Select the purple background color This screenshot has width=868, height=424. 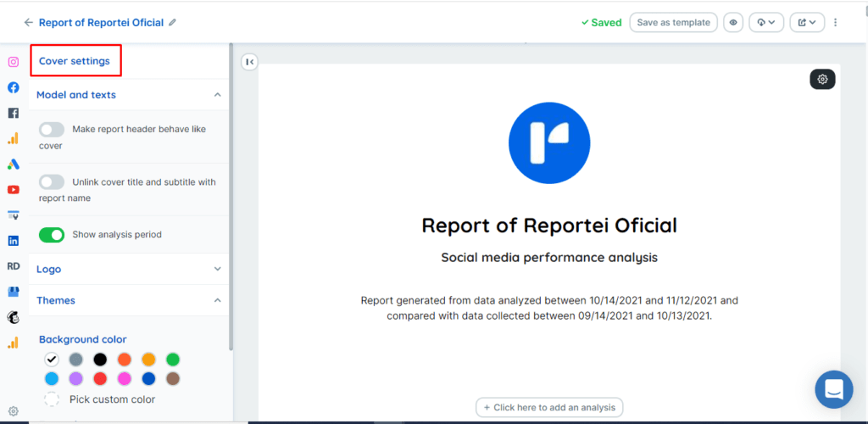coord(75,379)
